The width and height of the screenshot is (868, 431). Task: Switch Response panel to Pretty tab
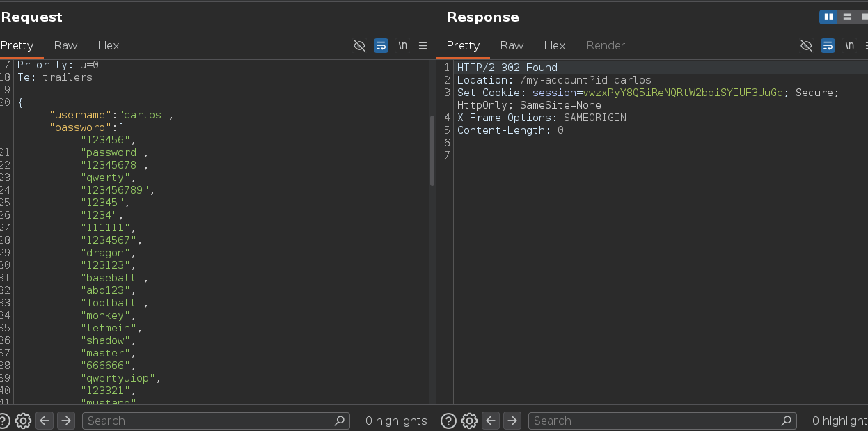463,45
